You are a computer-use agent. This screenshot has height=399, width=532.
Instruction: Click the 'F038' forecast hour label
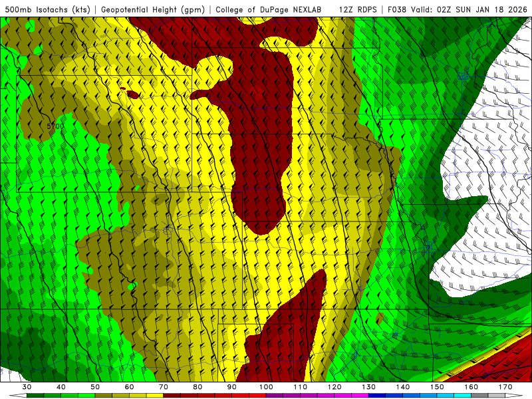[396, 10]
